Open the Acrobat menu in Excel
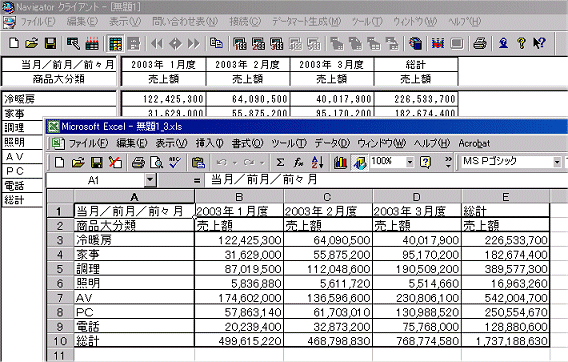568x362 pixels. pos(474,143)
